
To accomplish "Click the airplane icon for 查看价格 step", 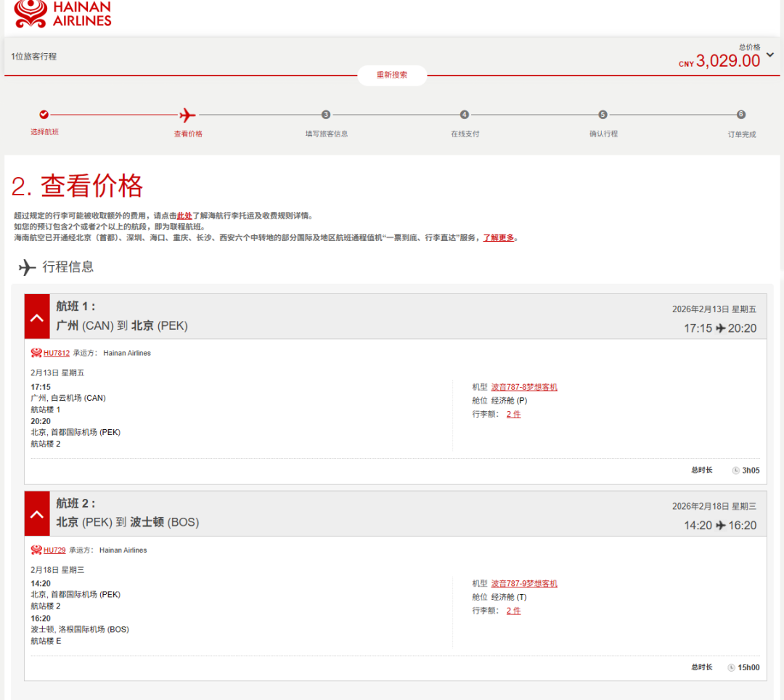I will [x=188, y=115].
